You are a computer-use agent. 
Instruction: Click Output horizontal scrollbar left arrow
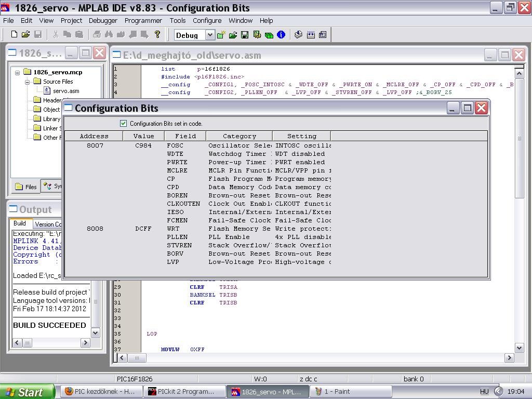(17, 343)
